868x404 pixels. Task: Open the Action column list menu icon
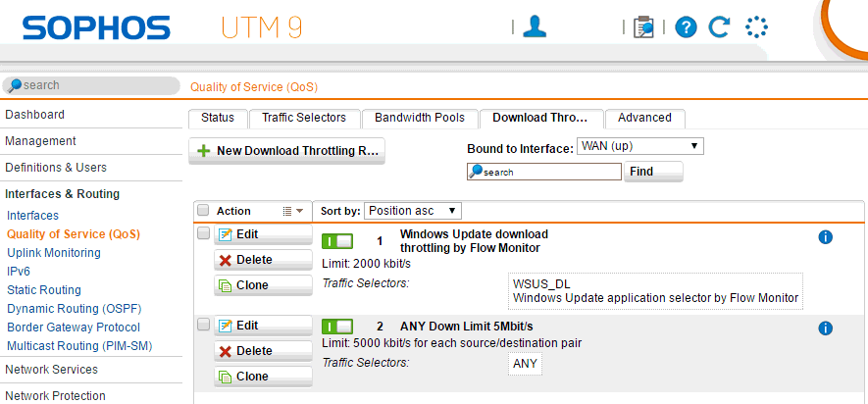(x=293, y=211)
